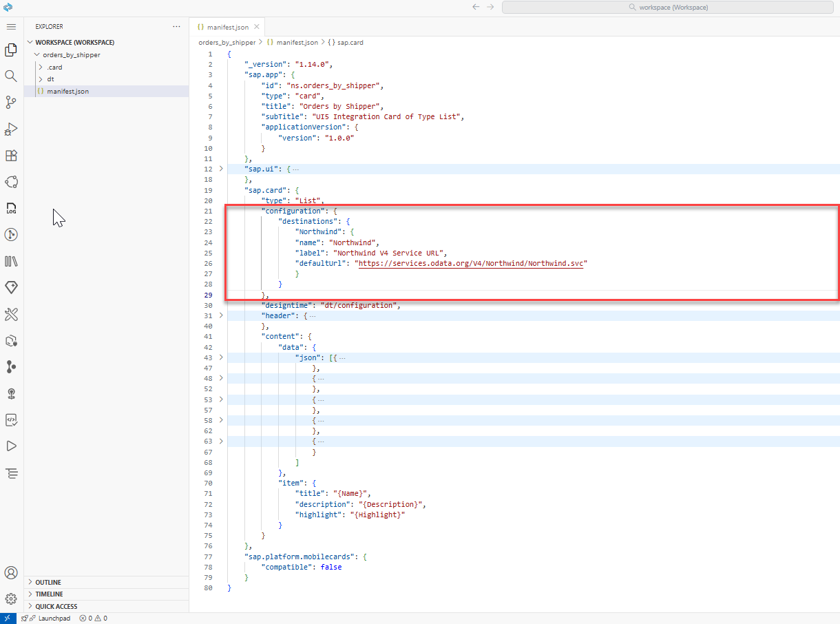Click the circular nodes icon below Extensions
Viewport: 840px width, 624px height.
[x=11, y=182]
